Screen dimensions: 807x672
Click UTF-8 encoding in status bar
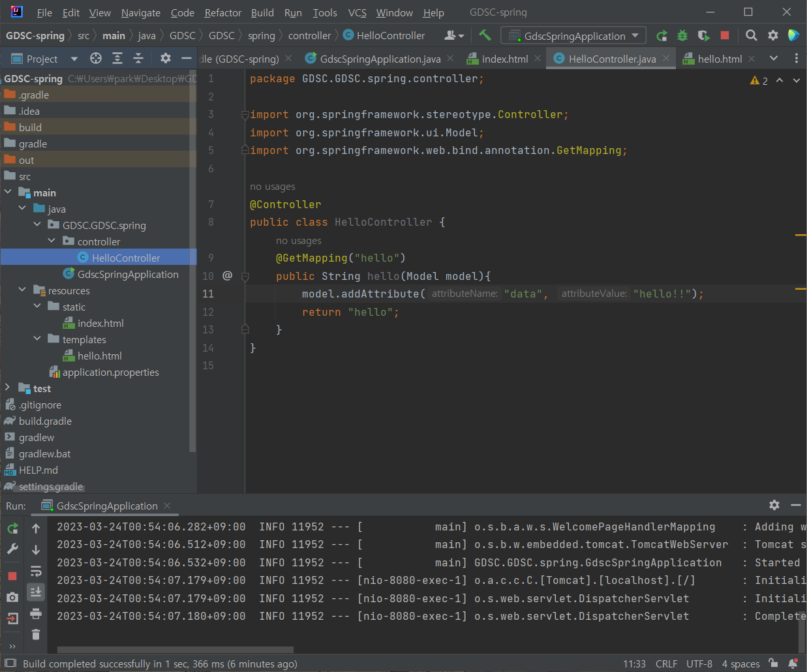coord(699,664)
